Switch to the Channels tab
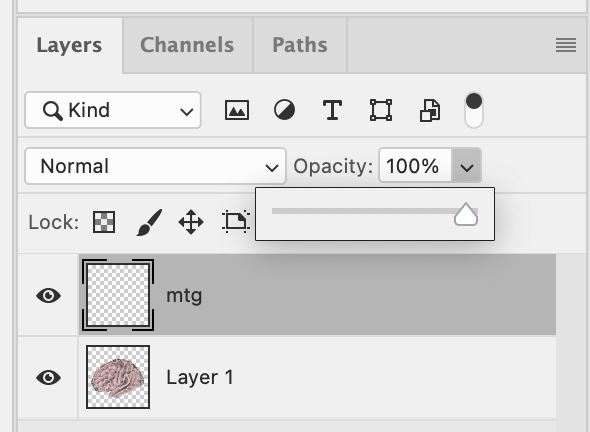 pos(187,45)
